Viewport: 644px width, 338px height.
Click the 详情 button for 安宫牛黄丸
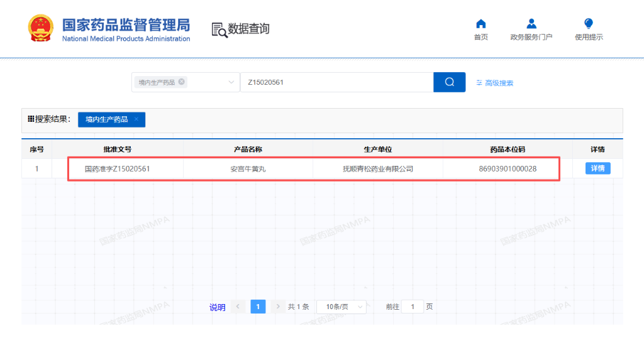(x=597, y=168)
